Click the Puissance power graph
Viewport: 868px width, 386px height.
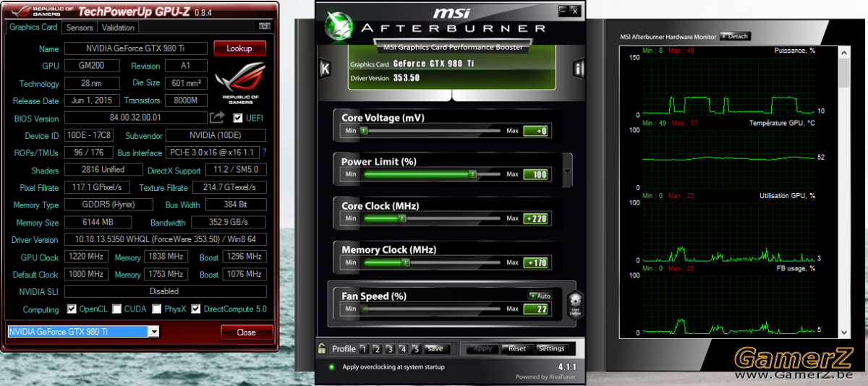pyautogui.click(x=728, y=86)
